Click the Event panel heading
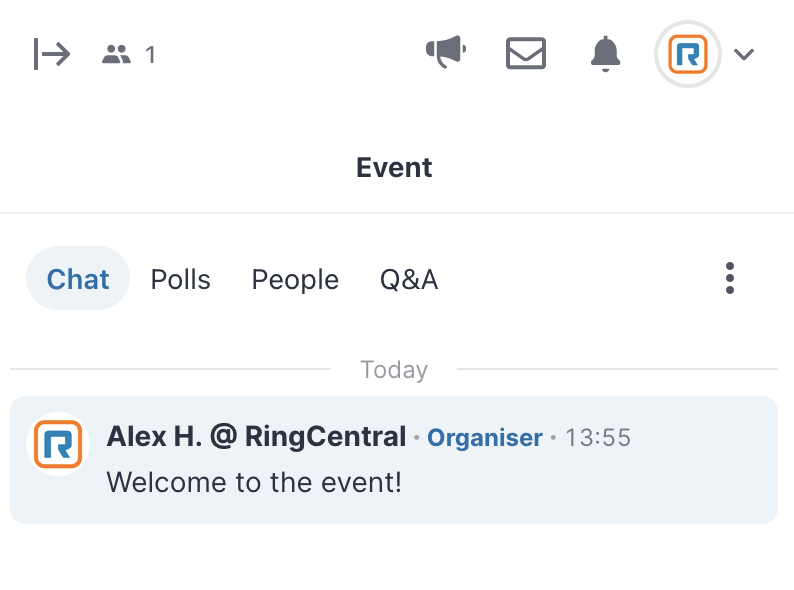Viewport: 794px width, 590px height. click(394, 168)
